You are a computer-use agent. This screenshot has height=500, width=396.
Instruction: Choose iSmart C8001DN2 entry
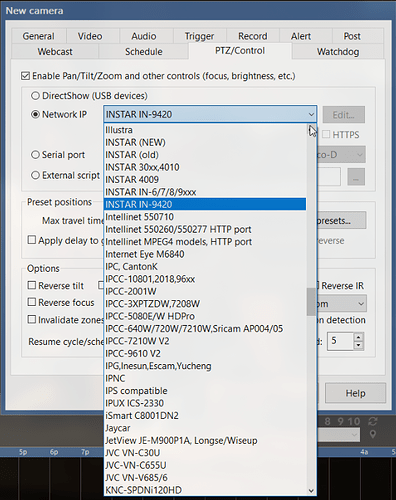point(205,416)
